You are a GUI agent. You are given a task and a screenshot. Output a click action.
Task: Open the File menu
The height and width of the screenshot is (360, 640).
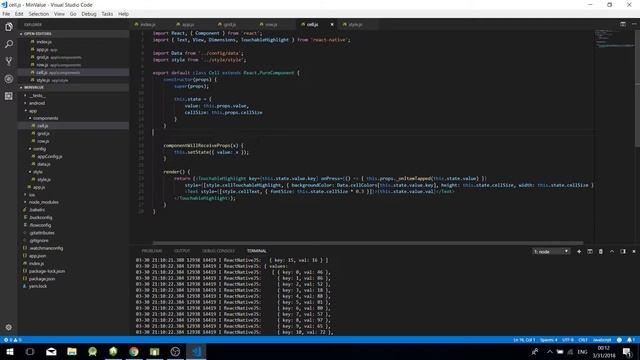[x=6, y=13]
